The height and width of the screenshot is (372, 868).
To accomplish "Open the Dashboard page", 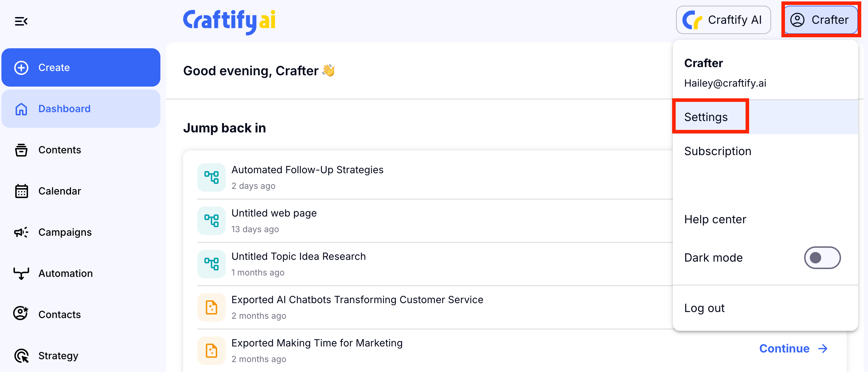I will 64,109.
